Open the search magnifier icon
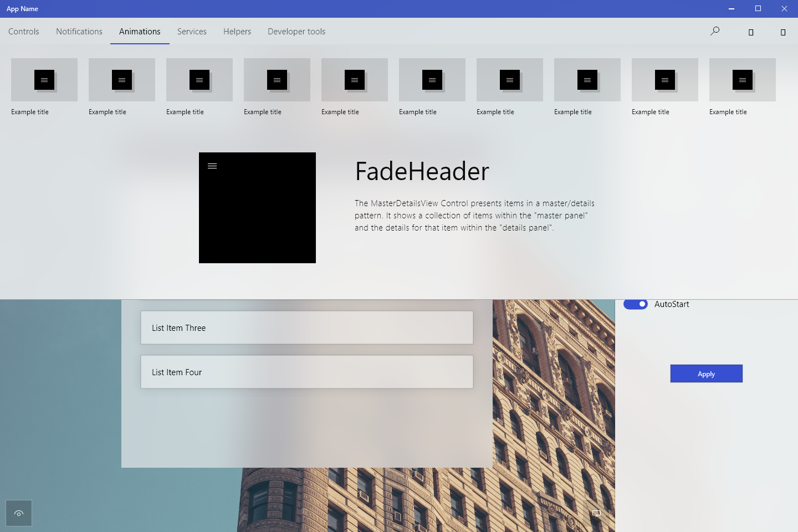The width and height of the screenshot is (798, 532). pyautogui.click(x=715, y=31)
